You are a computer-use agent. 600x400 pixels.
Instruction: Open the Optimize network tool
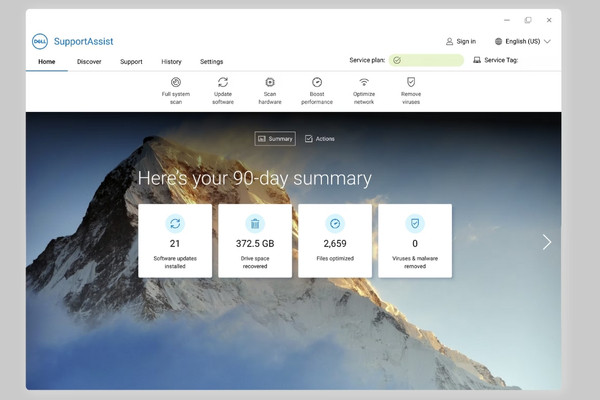tap(364, 91)
